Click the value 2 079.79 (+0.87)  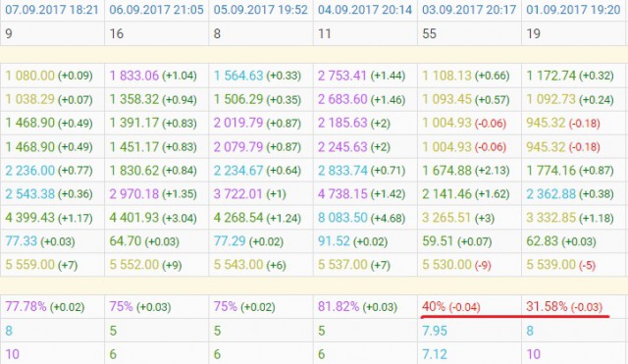click(x=257, y=147)
